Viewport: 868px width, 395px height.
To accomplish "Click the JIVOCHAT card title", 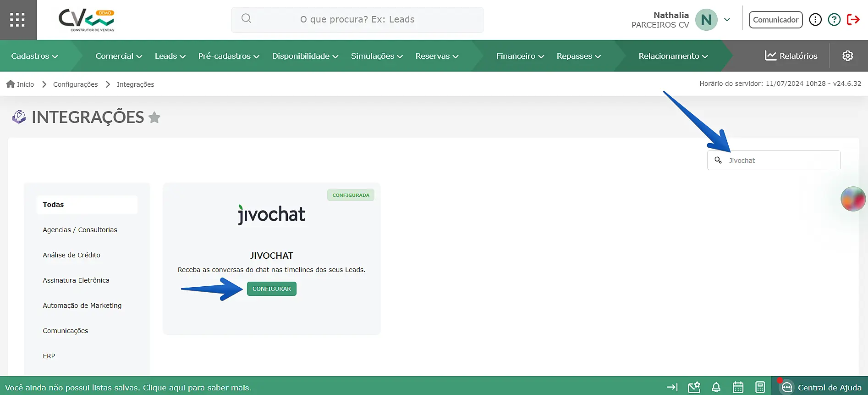I will click(272, 256).
